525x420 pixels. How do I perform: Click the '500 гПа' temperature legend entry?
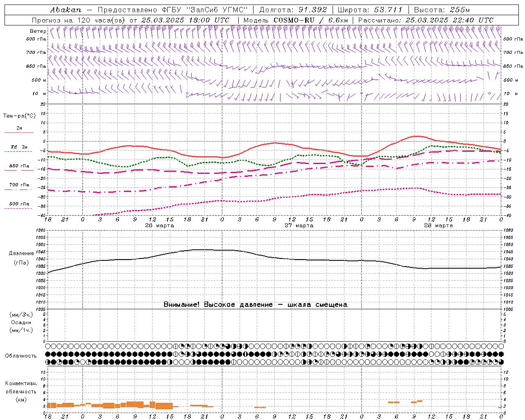[19, 204]
